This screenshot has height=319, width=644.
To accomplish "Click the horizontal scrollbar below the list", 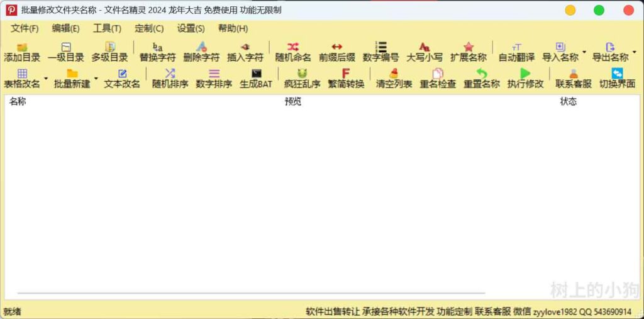I will (252, 293).
